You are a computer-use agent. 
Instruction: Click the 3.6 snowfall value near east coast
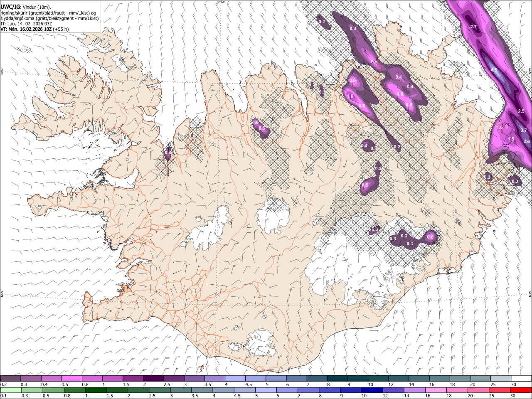(527, 142)
